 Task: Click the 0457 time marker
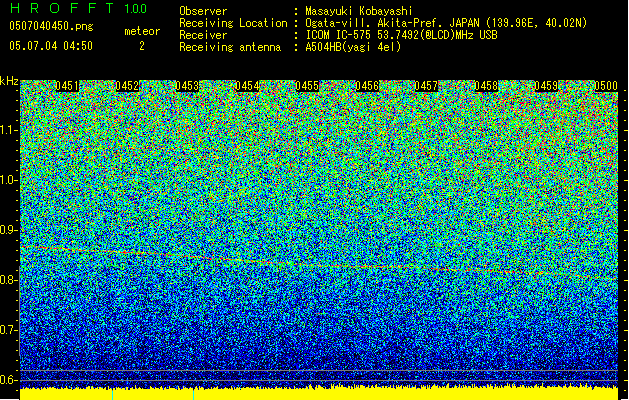426,86
